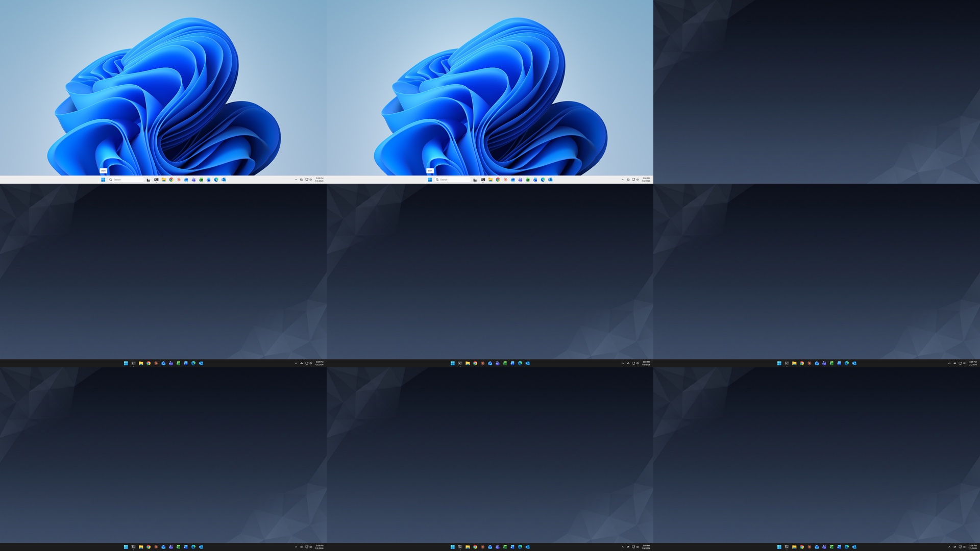Screen dimensions: 980x551
Task: Show hidden tray icons on middle-right screen
Action: [949, 363]
